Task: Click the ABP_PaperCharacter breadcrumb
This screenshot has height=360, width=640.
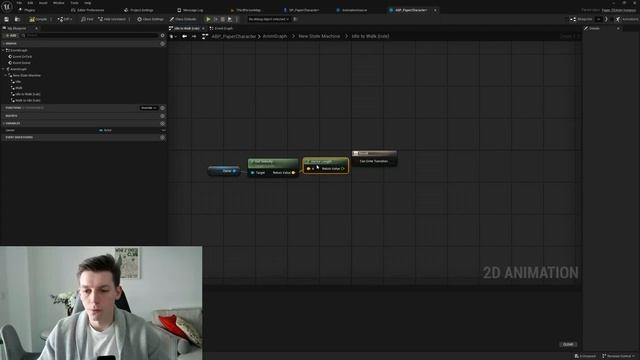Action: point(233,36)
